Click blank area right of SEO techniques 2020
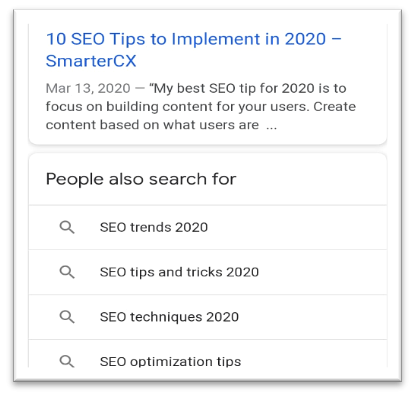 [313, 317]
